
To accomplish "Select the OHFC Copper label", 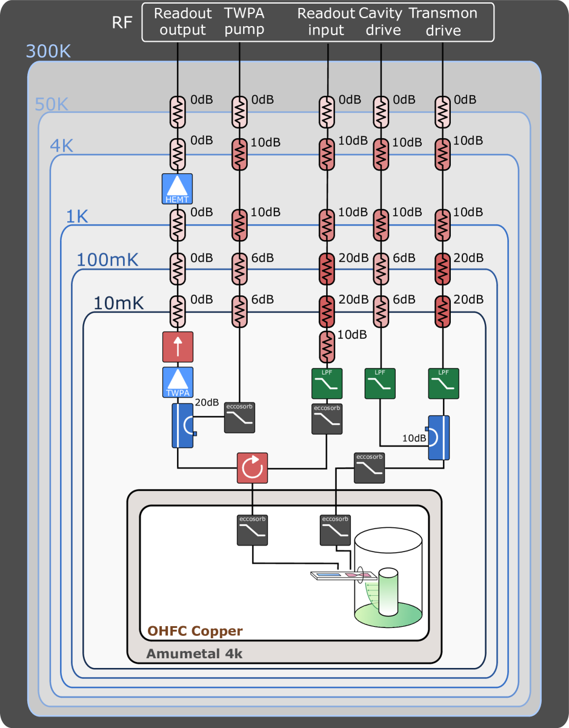I will pyautogui.click(x=195, y=631).
